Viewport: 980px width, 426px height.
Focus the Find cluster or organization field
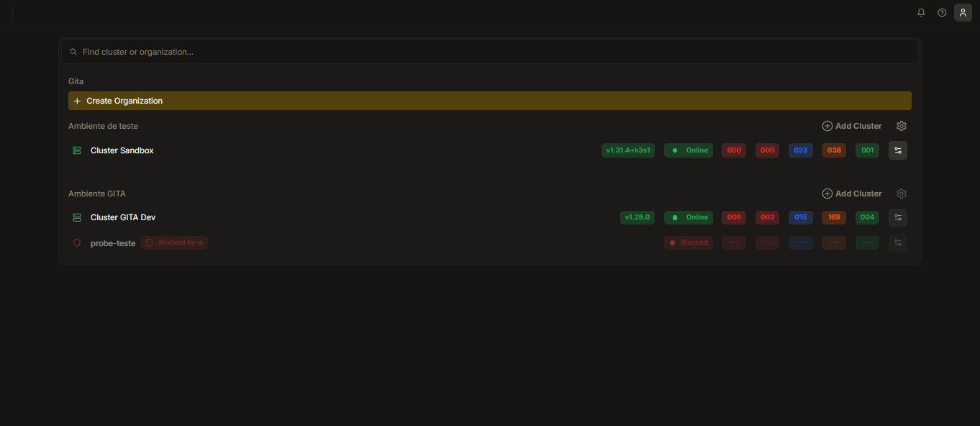(490, 52)
